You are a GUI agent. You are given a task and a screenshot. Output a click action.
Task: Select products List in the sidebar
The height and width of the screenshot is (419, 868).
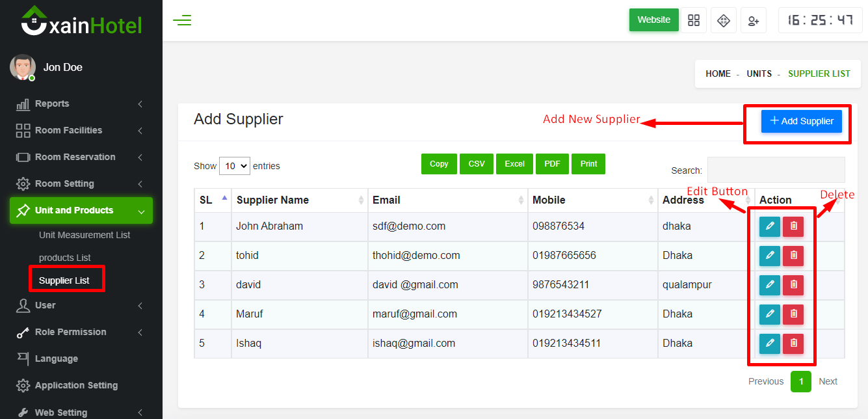pos(65,258)
